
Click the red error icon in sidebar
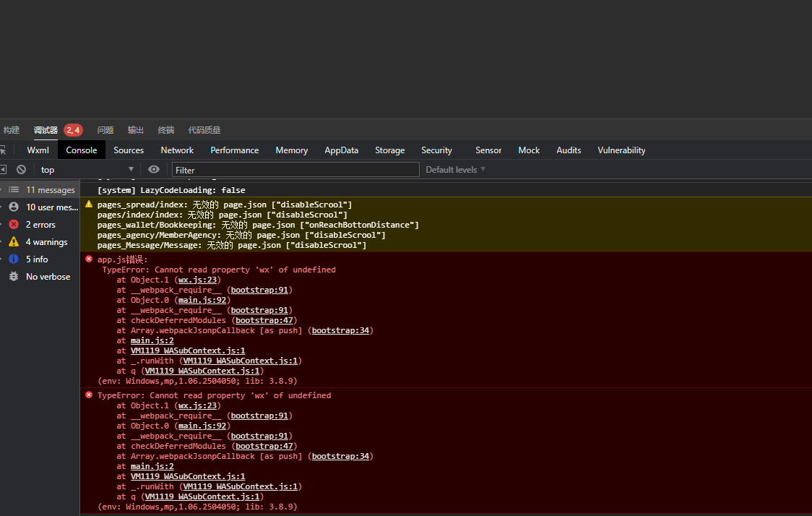[x=14, y=224]
